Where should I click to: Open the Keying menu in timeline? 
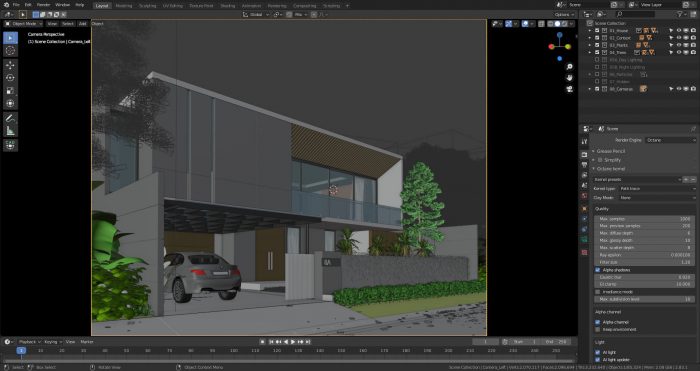click(x=52, y=342)
